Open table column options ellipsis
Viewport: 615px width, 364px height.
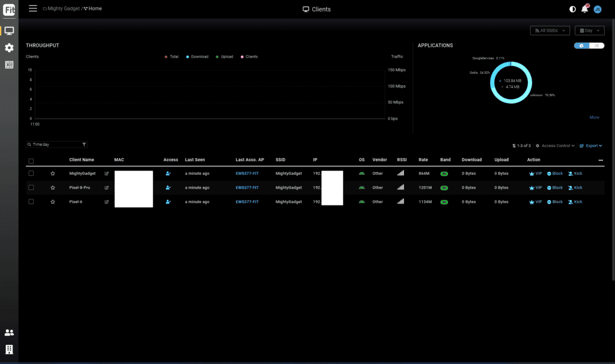[x=601, y=160]
